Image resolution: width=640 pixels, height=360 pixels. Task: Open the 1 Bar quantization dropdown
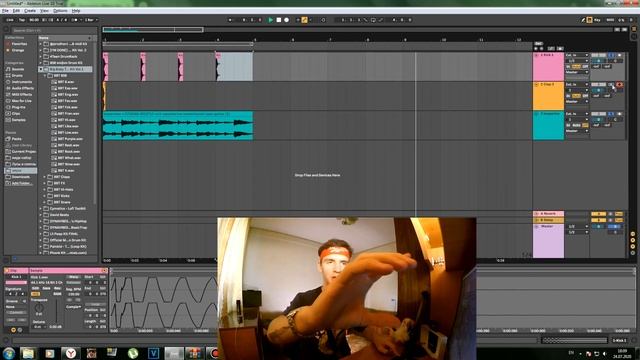pyautogui.click(x=91, y=20)
